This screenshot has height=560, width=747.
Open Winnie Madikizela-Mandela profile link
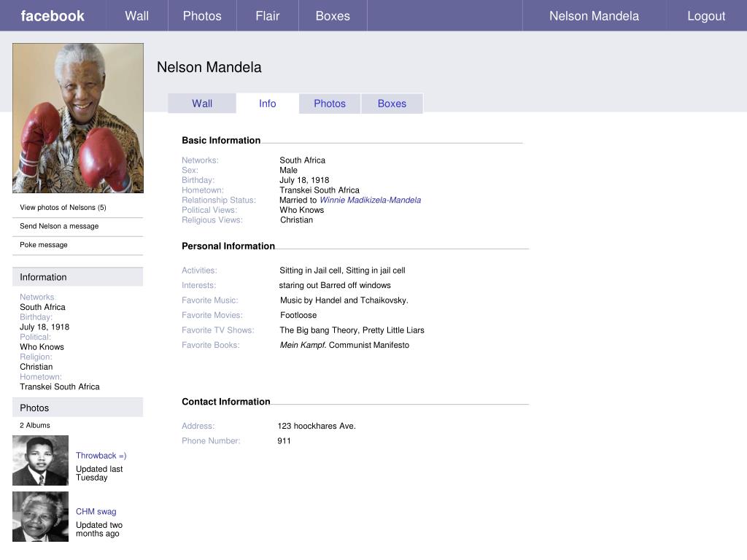coord(370,200)
